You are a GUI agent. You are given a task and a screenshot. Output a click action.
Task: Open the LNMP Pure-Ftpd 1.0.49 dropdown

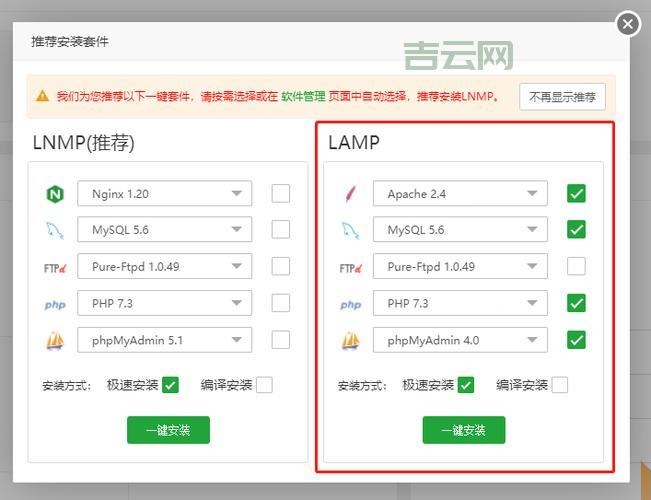pyautogui.click(x=164, y=266)
